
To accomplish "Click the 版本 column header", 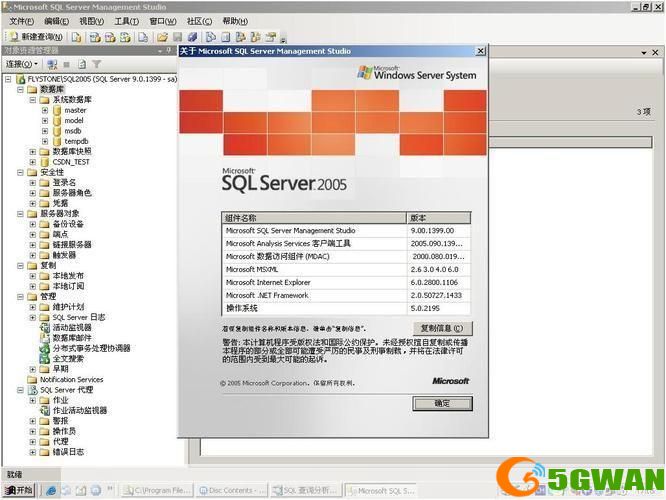I will pyautogui.click(x=439, y=218).
